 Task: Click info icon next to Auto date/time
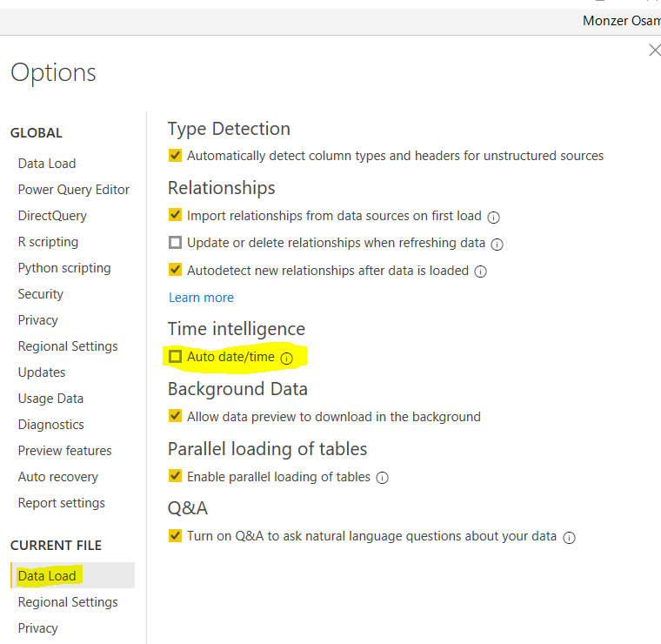point(287,358)
